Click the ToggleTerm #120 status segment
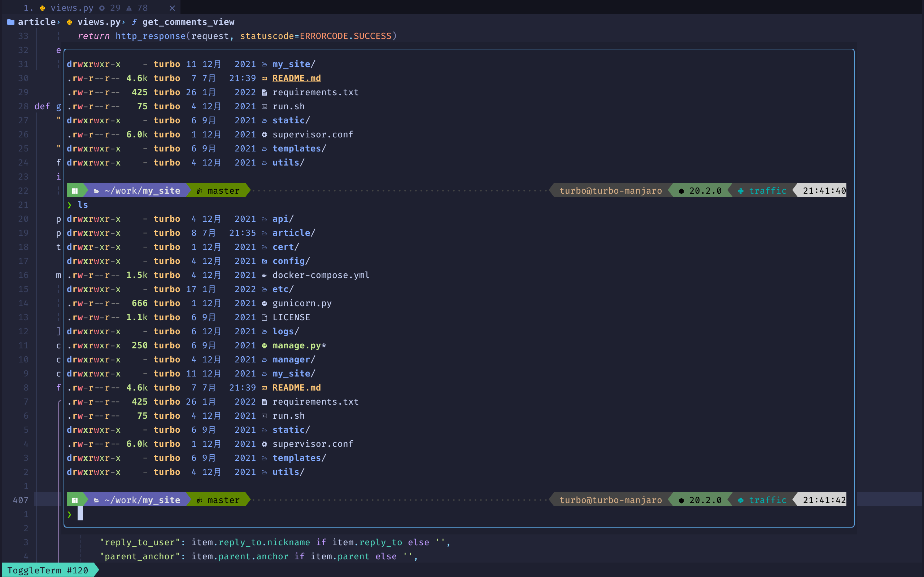924x577 pixels. point(48,570)
